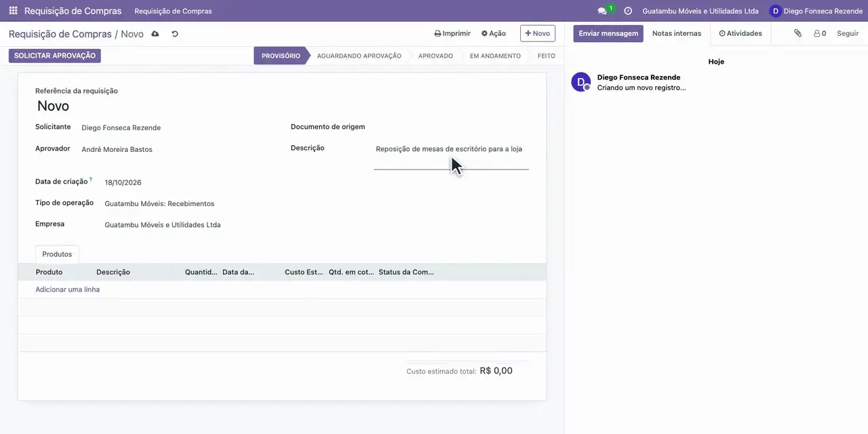Select the EM ANDAMENTO status stage

495,56
